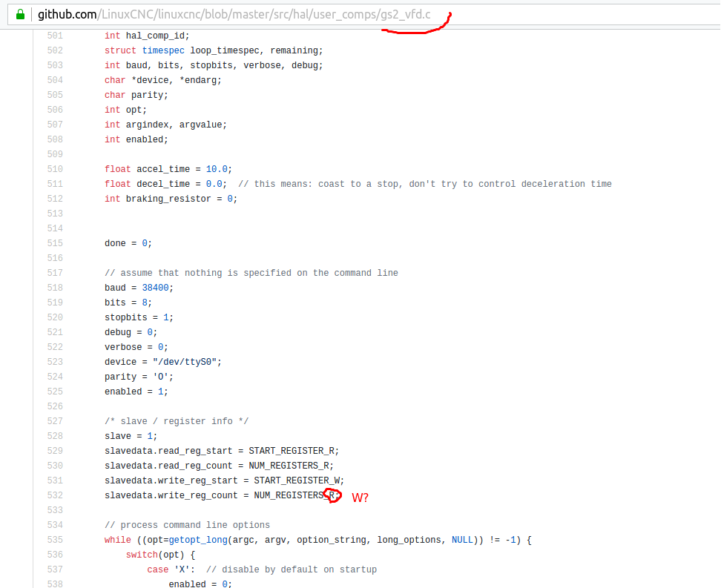721x588 pixels.
Task: Click the "slave = 1;" assignment
Action: tap(131, 436)
